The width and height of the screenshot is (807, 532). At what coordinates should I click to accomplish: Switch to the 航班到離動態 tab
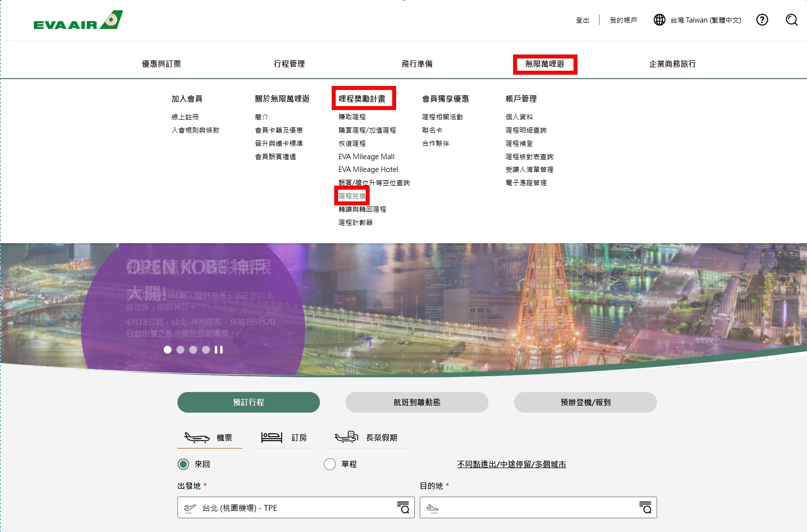(x=417, y=402)
